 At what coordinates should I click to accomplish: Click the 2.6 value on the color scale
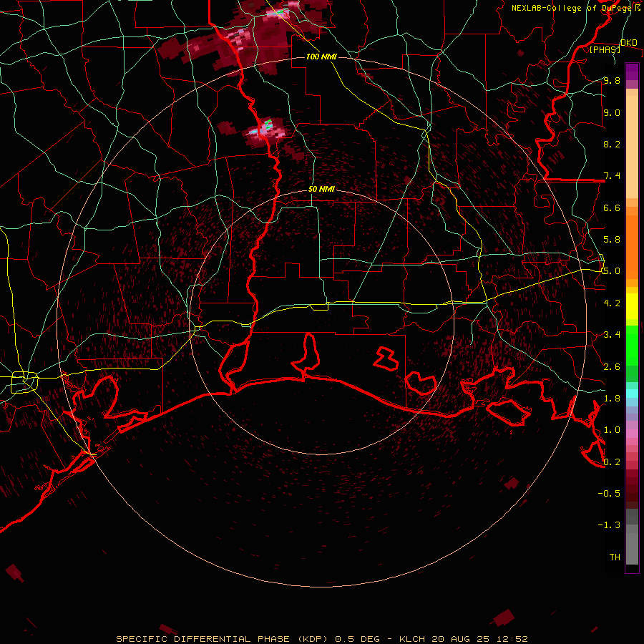[x=612, y=367]
